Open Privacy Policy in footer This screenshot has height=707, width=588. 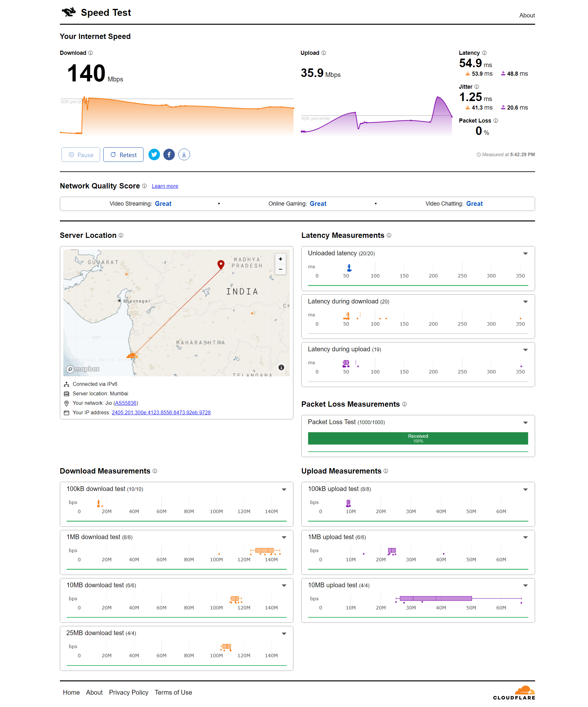128,692
